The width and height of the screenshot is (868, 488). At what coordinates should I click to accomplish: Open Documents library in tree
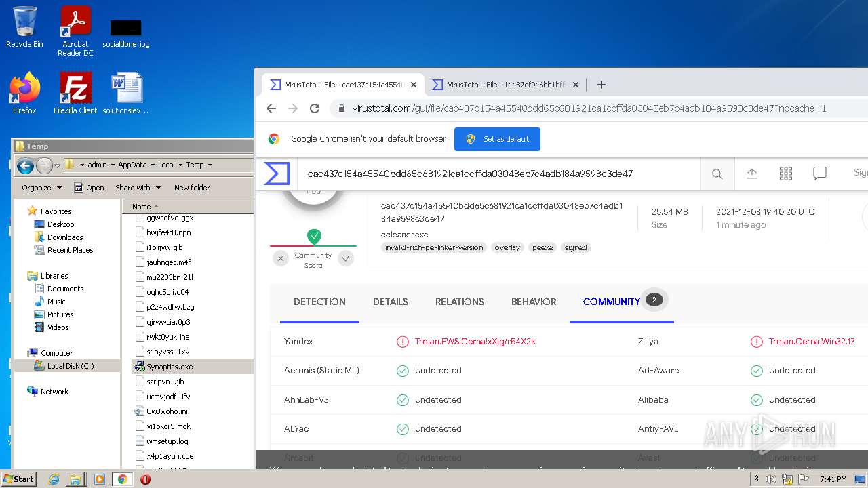click(65, 289)
